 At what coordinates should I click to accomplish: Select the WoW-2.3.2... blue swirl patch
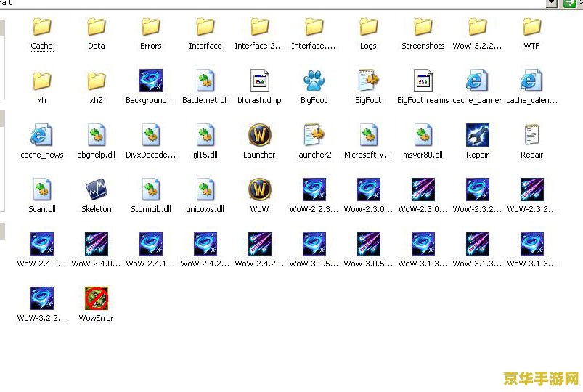478,189
